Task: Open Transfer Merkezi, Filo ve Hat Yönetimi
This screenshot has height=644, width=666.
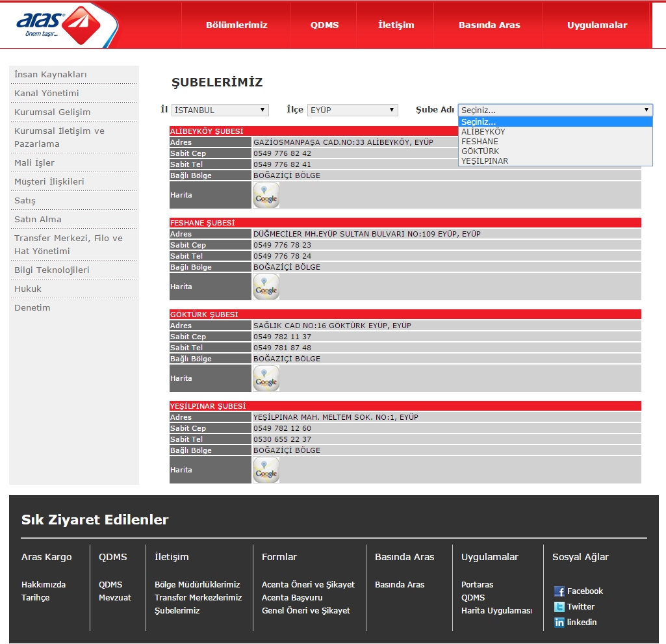Action: coord(68,244)
